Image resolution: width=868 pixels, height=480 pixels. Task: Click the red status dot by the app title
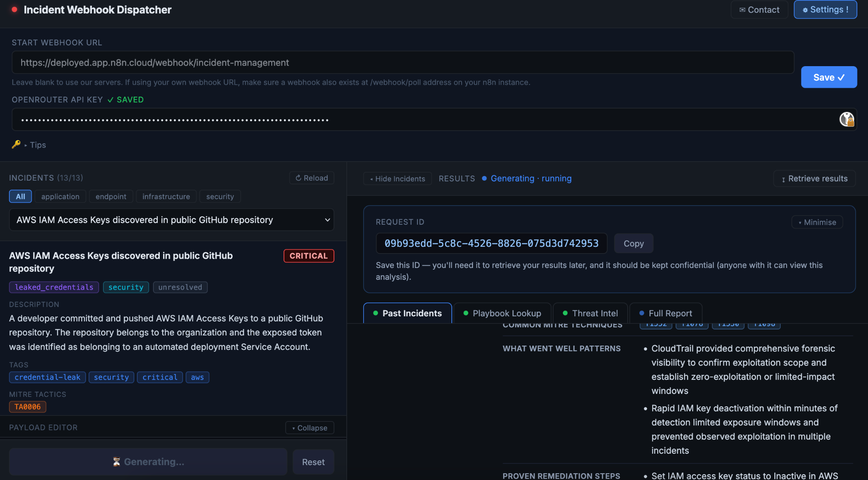click(14, 9)
